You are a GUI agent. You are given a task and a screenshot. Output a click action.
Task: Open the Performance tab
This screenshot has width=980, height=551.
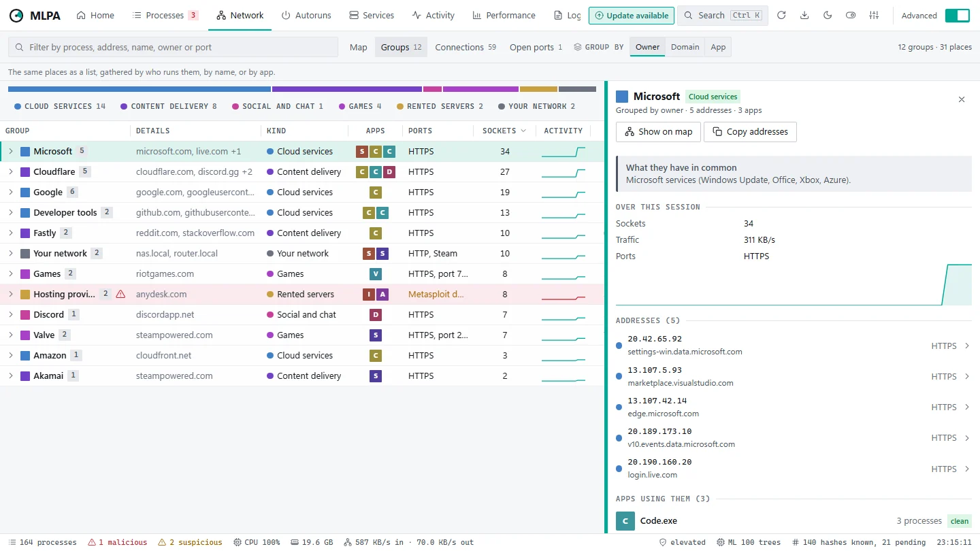click(x=504, y=16)
